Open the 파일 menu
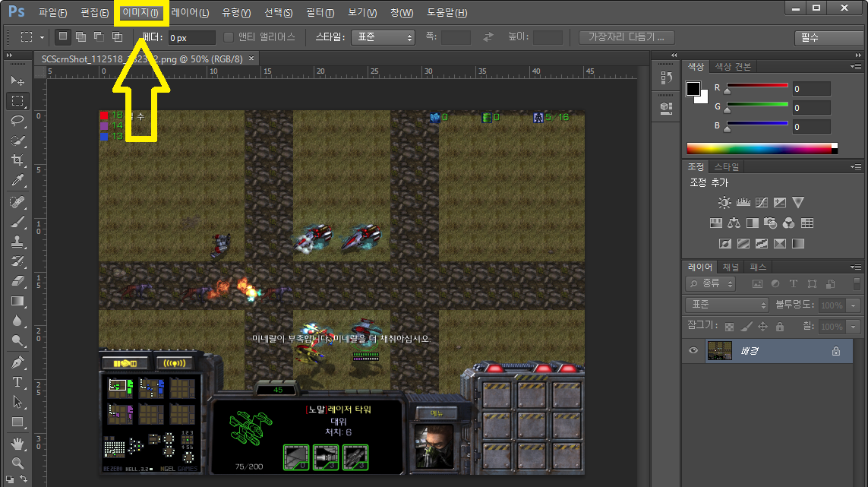 pyautogui.click(x=53, y=12)
